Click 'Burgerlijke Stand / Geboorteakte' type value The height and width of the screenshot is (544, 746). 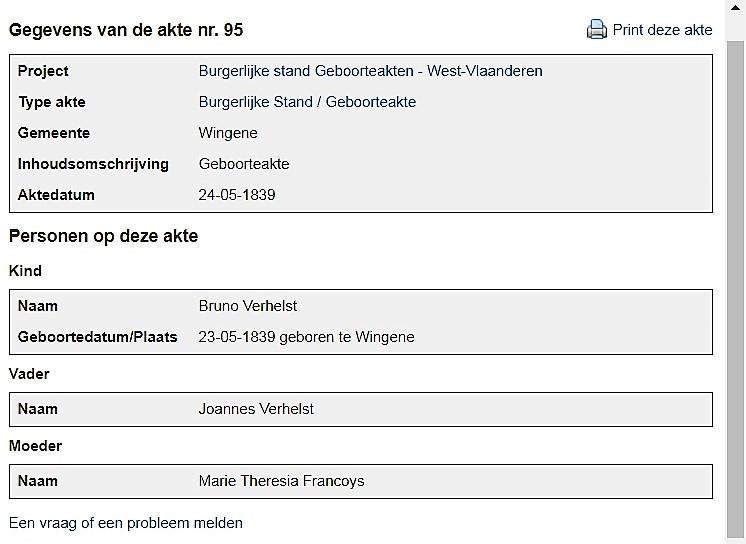click(x=307, y=102)
